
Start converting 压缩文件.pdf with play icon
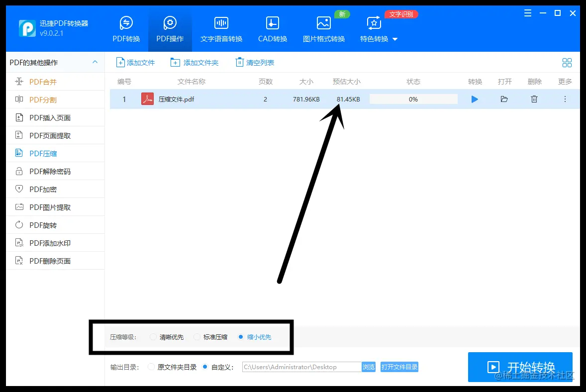(x=475, y=99)
